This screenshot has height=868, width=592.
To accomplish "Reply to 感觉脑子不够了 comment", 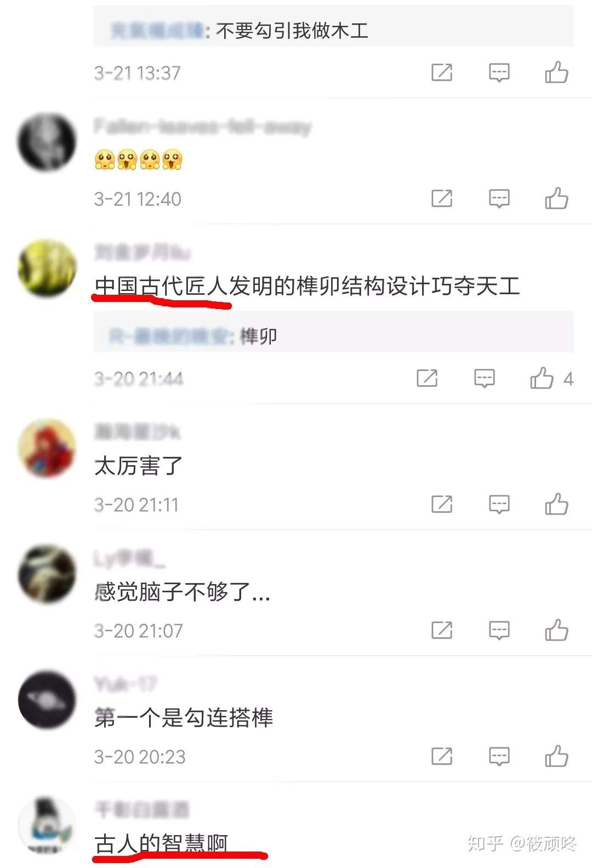I will pyautogui.click(x=499, y=630).
